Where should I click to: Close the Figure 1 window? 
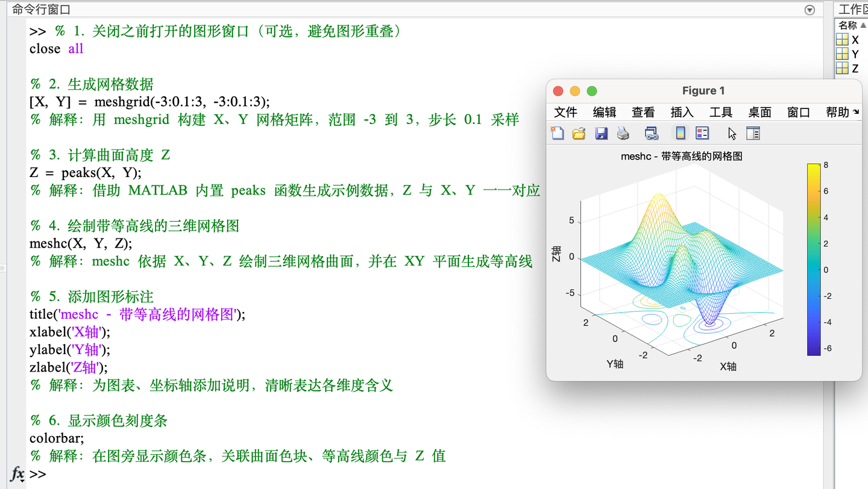558,91
